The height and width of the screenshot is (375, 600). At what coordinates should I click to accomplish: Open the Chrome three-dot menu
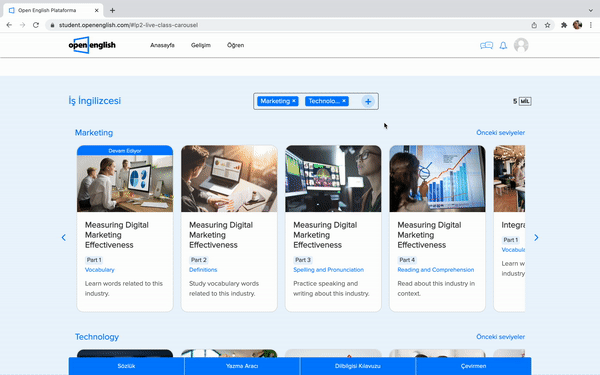591,25
